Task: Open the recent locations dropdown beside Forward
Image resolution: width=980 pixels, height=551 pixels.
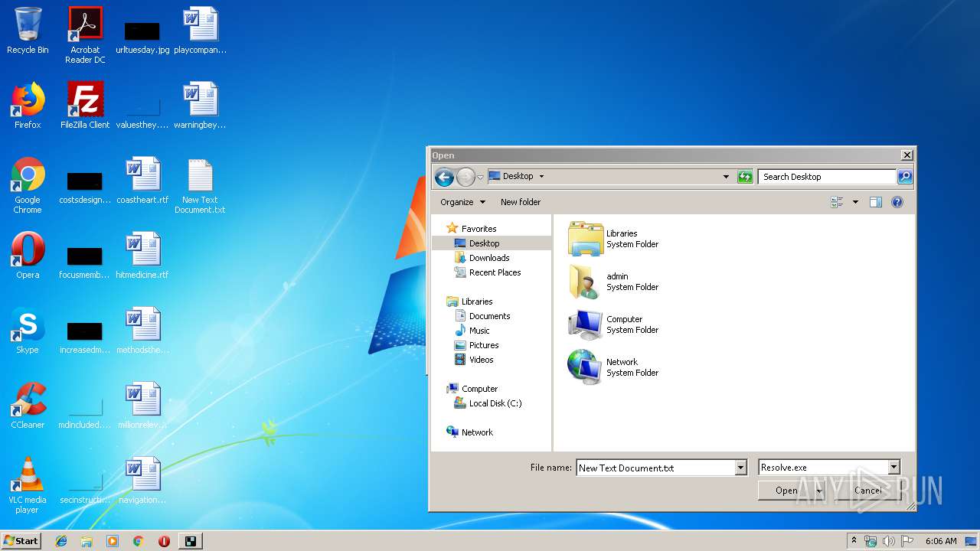Action: (x=480, y=178)
